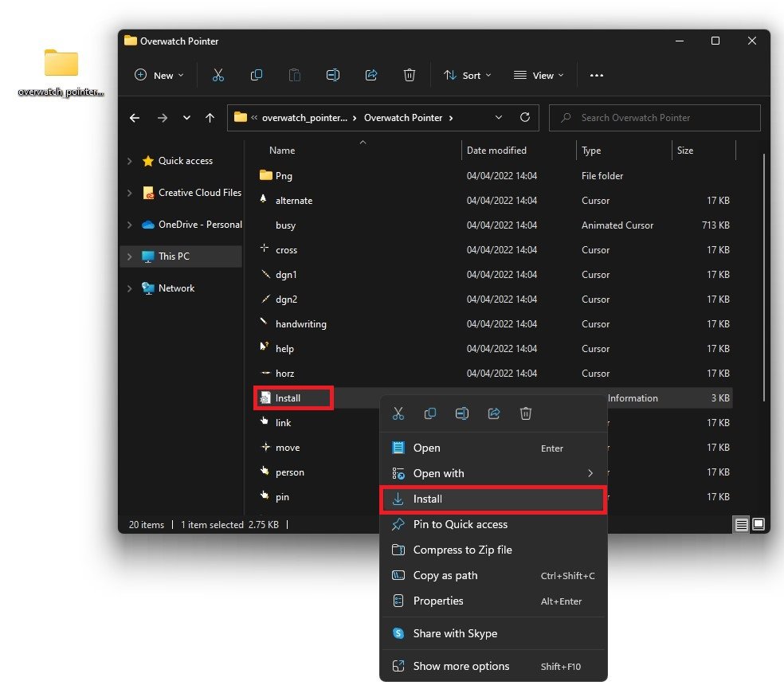Open the Sort dropdown
The height and width of the screenshot is (697, 784).
467,75
